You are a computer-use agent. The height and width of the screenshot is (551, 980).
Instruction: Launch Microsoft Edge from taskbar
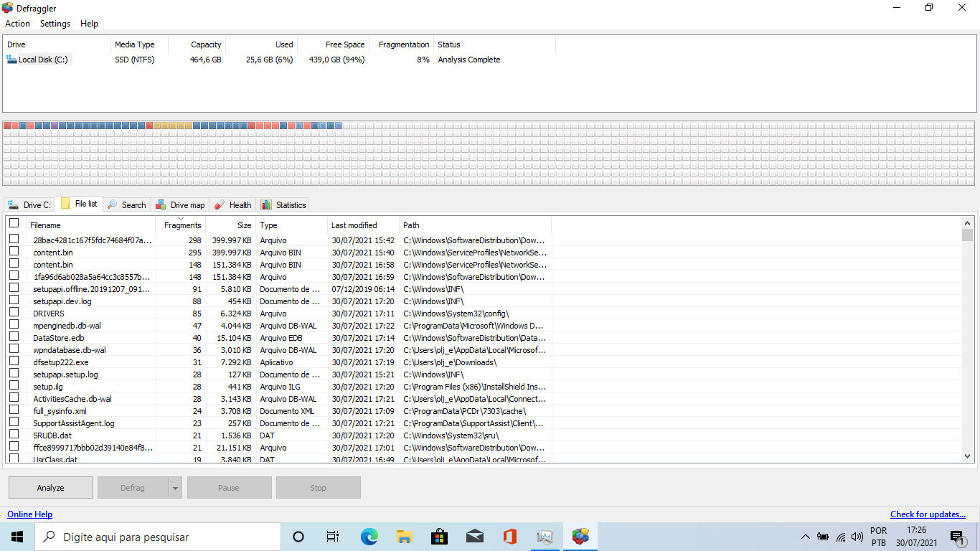click(369, 537)
